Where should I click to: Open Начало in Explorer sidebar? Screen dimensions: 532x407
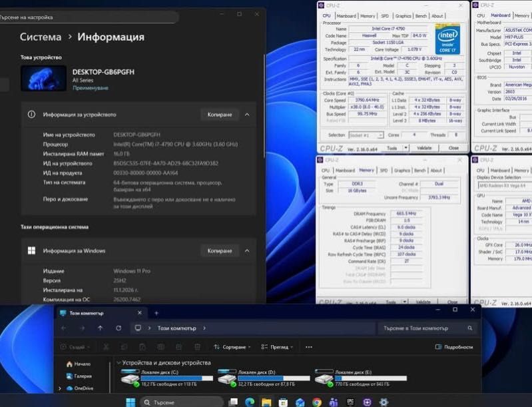[x=79, y=364]
